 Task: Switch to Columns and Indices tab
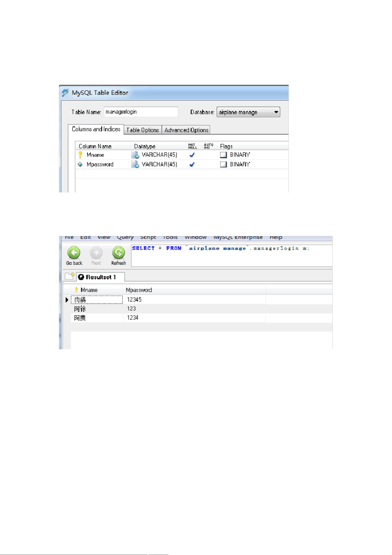[96, 129]
